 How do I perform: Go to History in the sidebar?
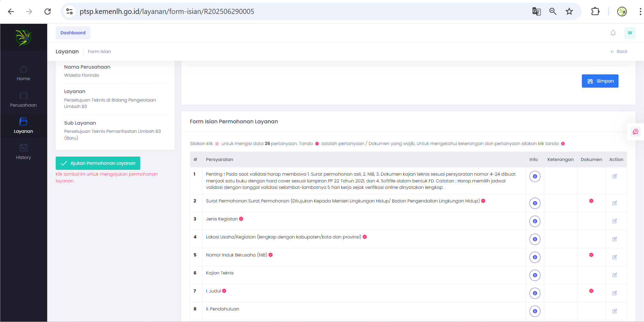click(x=23, y=152)
